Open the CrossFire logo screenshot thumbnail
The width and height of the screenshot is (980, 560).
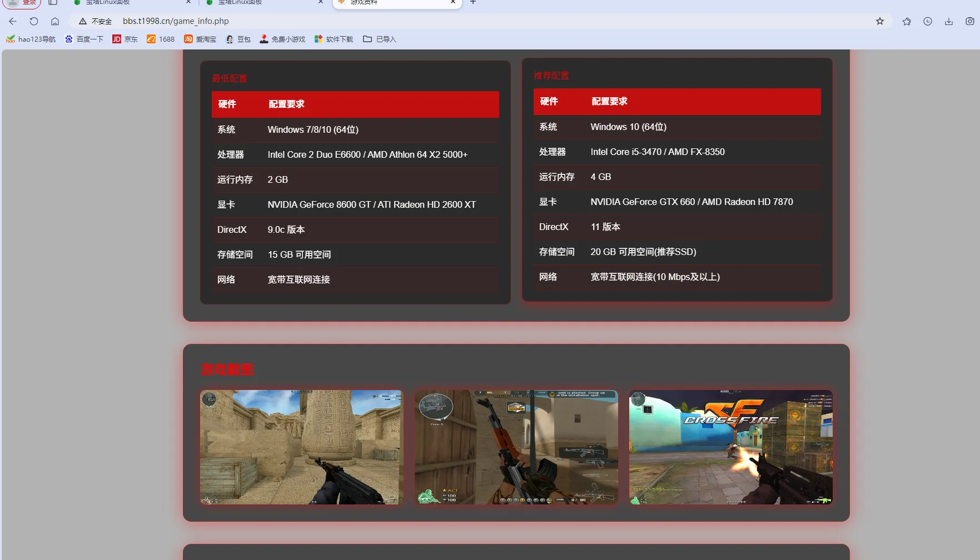pyautogui.click(x=730, y=447)
